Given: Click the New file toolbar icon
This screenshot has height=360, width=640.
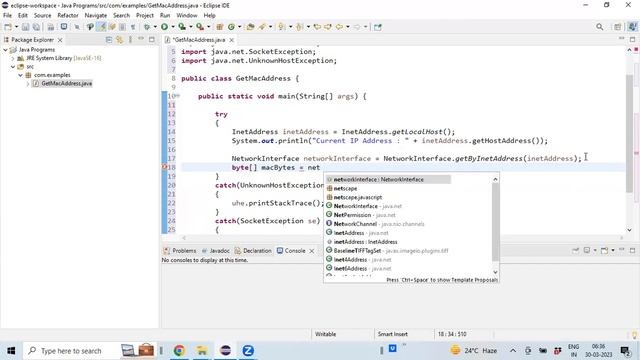Looking at the screenshot, I should click(x=7, y=27).
